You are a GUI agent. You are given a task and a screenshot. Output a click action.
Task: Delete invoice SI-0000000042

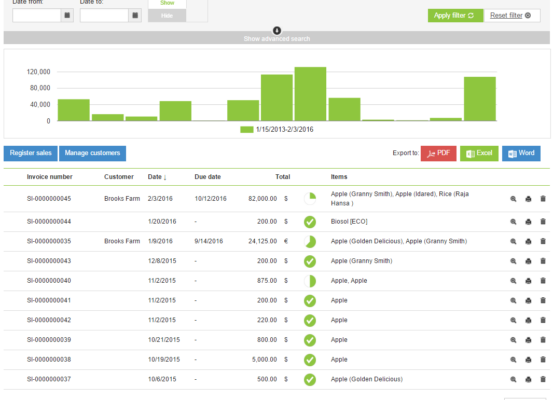(x=543, y=321)
